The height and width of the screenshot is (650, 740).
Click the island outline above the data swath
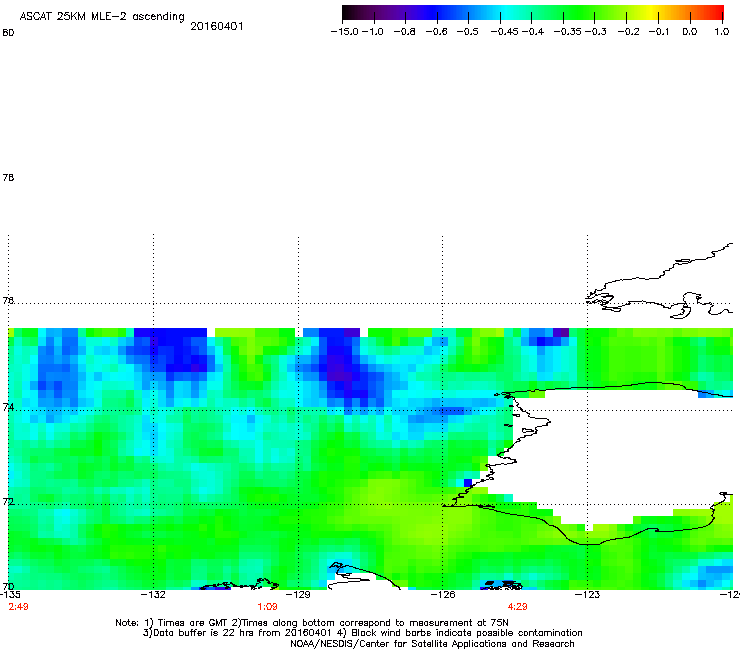coord(658,281)
